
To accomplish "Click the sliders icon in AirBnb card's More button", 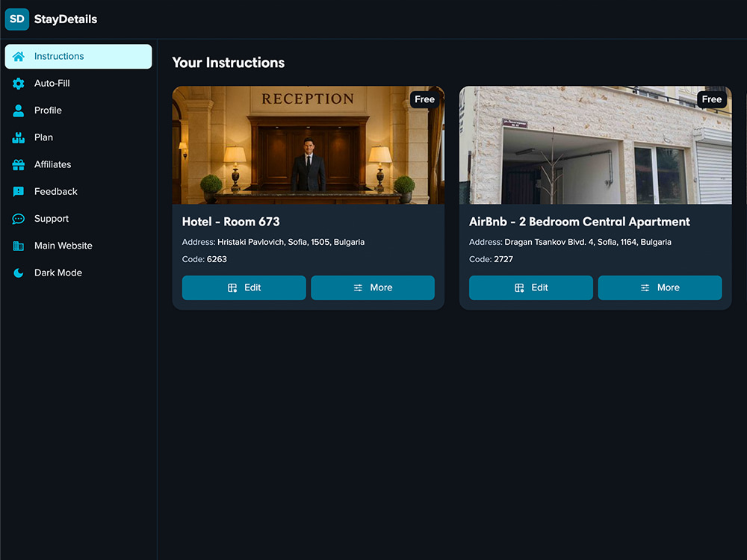I will [645, 287].
